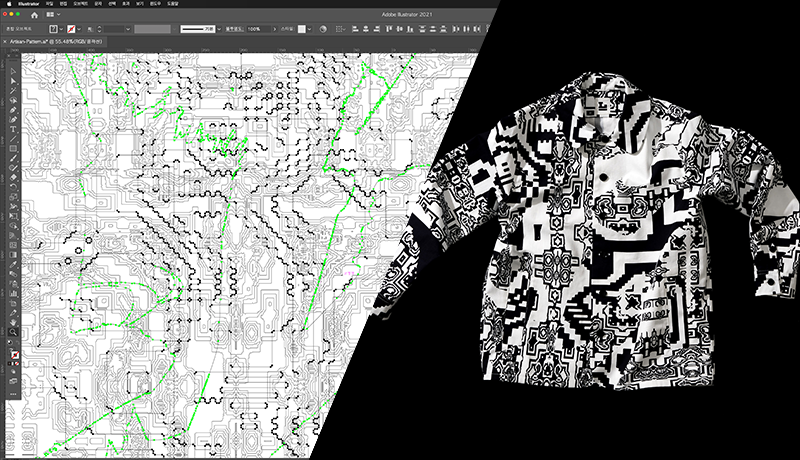Open the 편집 (Edit) menu
This screenshot has height=460, width=800.
(63, 4)
